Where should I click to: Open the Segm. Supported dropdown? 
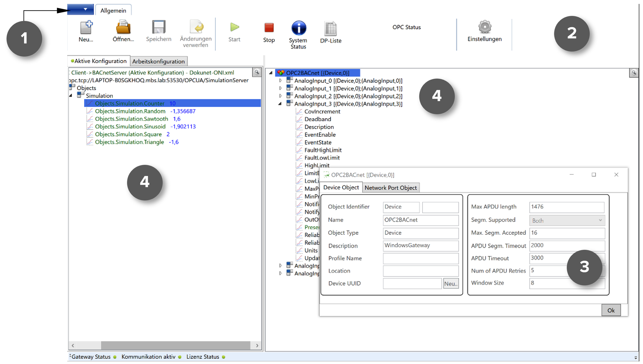[x=567, y=220]
